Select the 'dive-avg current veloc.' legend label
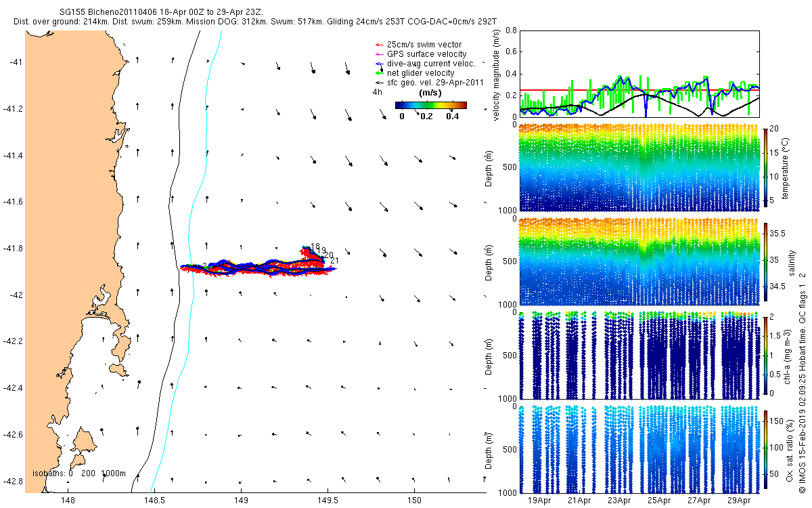 point(431,63)
